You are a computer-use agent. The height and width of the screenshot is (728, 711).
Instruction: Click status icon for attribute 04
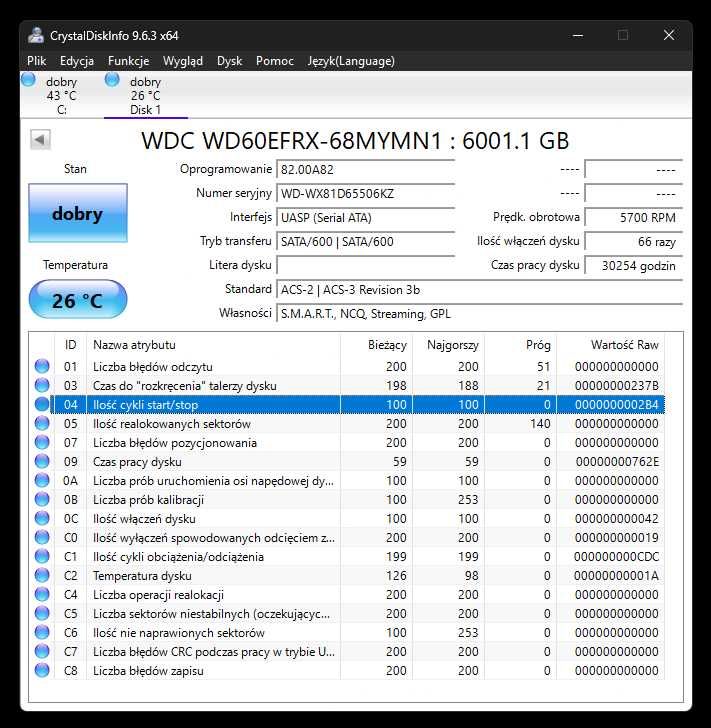42,404
